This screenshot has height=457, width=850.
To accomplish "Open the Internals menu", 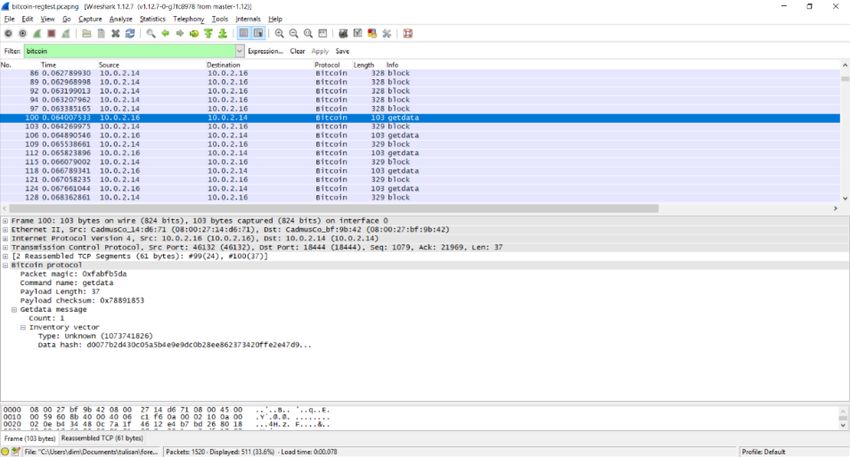I will click(x=248, y=19).
